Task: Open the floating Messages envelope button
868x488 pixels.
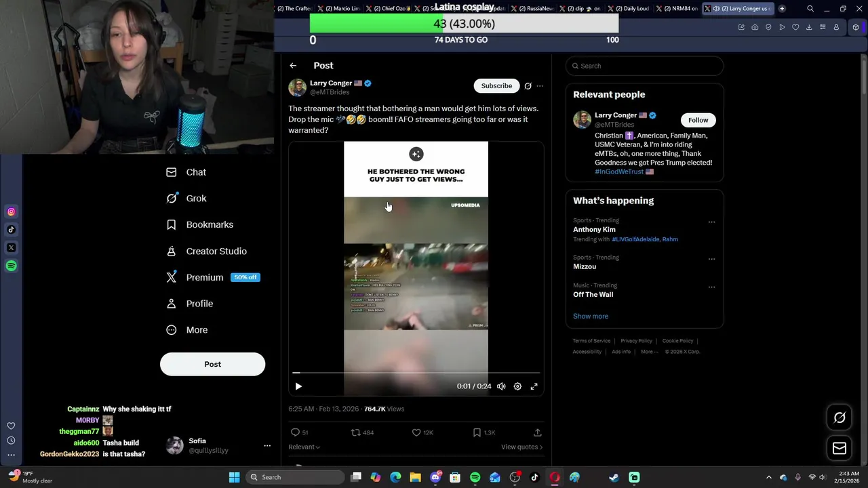Action: (x=840, y=448)
